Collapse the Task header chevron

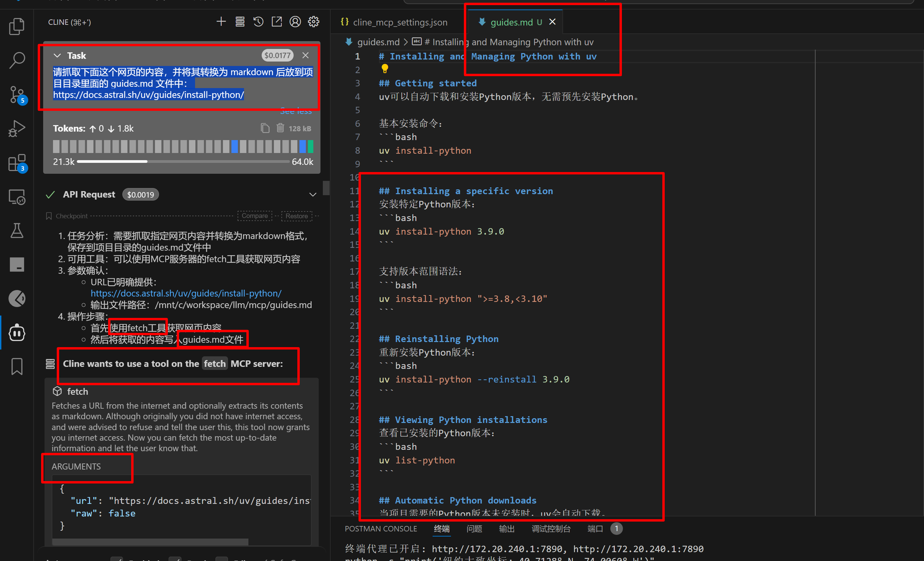tap(57, 55)
